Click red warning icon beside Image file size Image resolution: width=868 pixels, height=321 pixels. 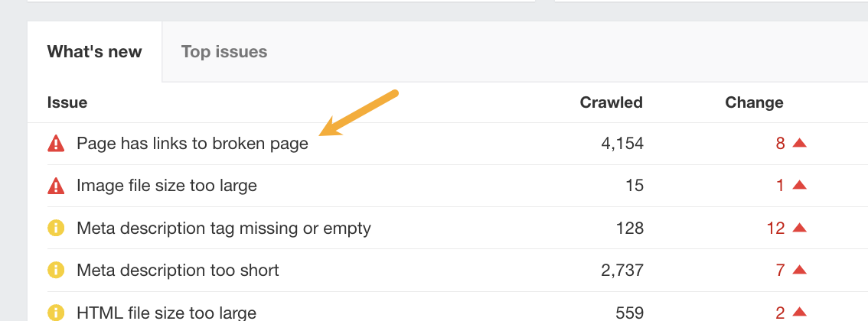point(56,186)
